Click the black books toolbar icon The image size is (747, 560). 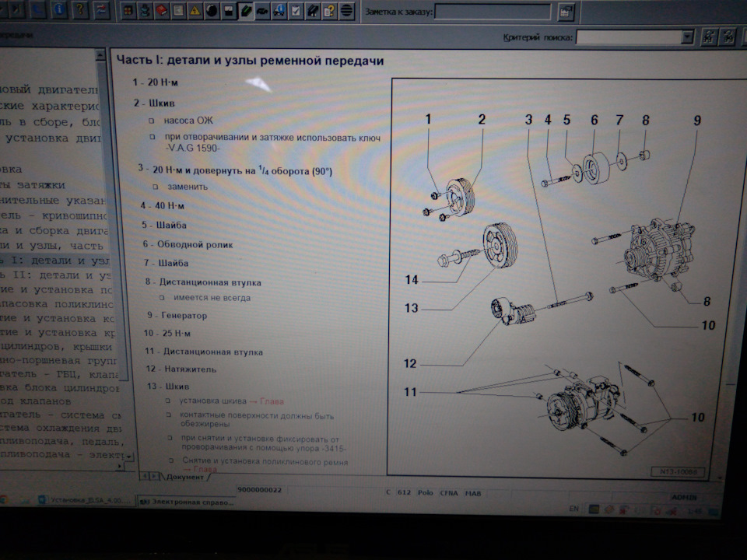pos(313,11)
